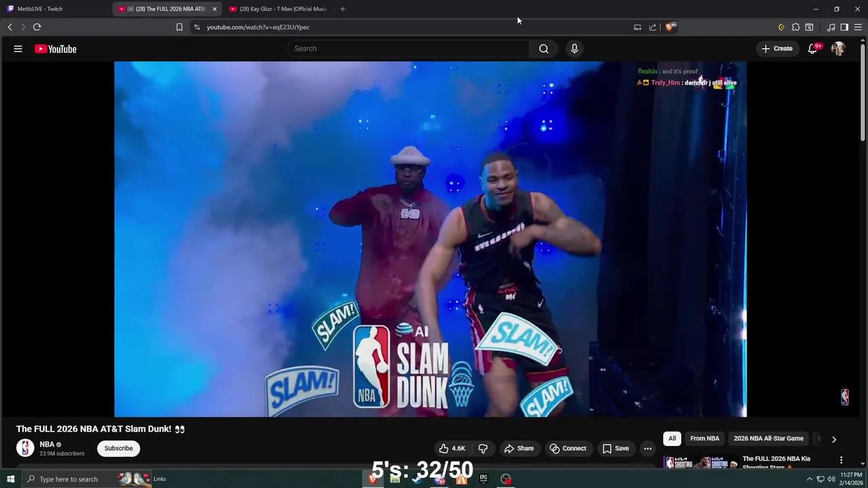
Task: Open the Kia Shooting Stars video title
Action: pos(776,463)
